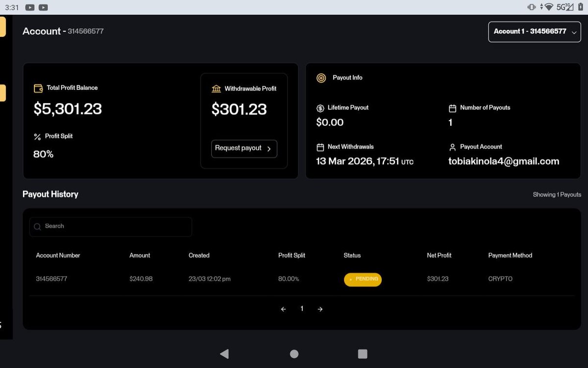Tap the first YouTube notification icon in status bar
Screen dimensions: 588x368
30,7
